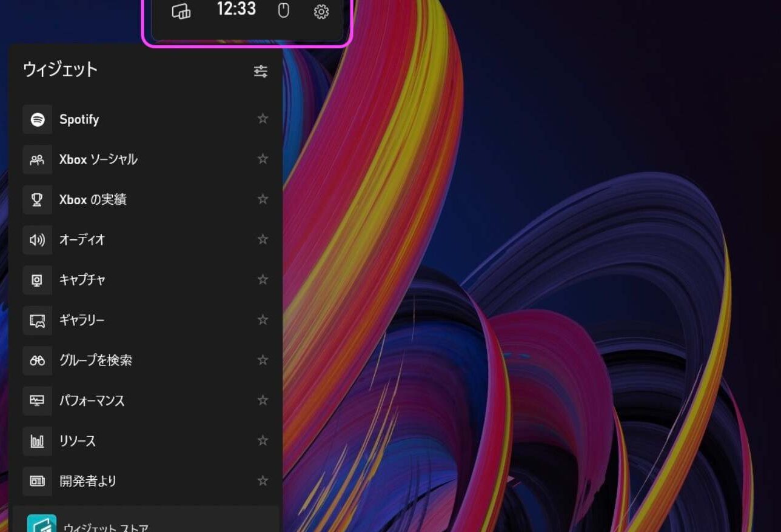The width and height of the screenshot is (781, 532).
Task: Open Game Bar settings gear
Action: pyautogui.click(x=321, y=12)
